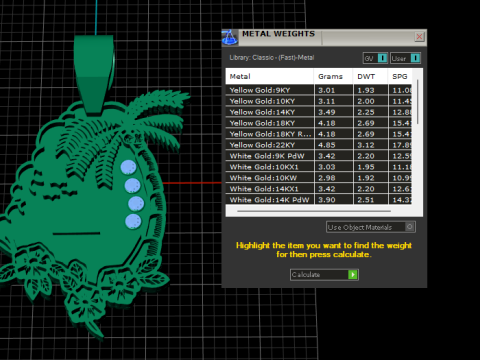Select the bottom blue gemstone on pendant
Viewport: 480px width, 360px height.
pyautogui.click(x=133, y=222)
